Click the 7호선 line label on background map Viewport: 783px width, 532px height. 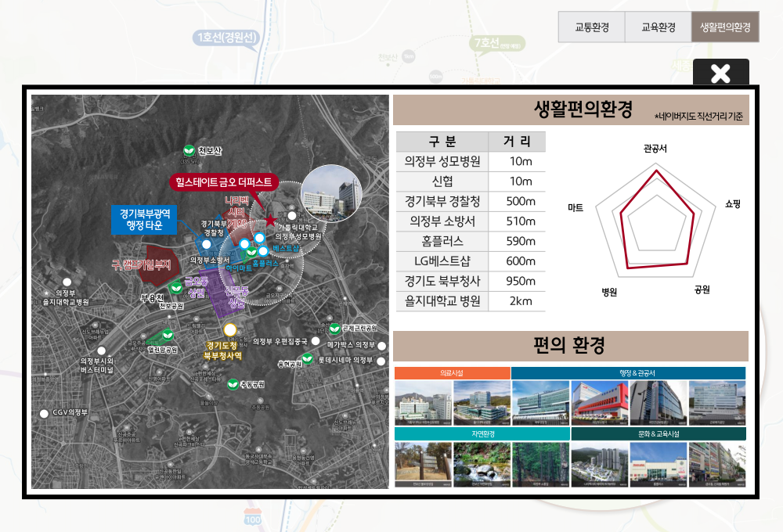tap(497, 43)
